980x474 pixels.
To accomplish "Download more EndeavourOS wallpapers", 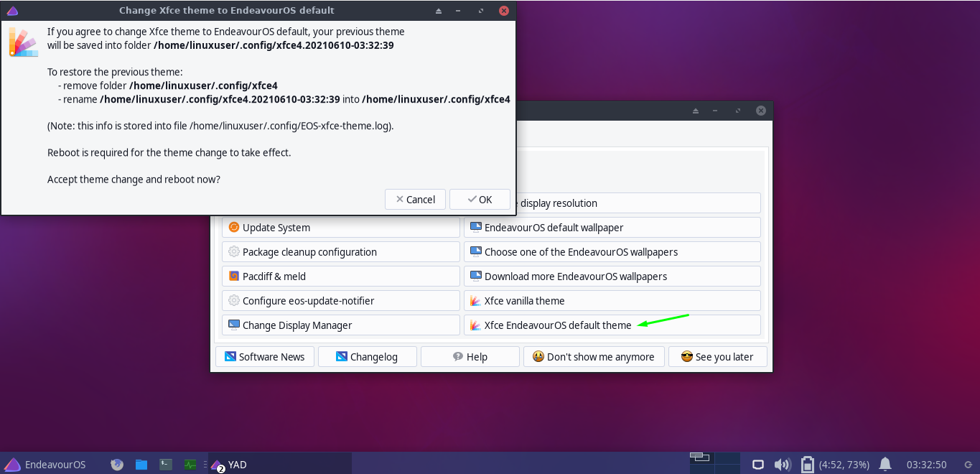I will click(x=612, y=276).
